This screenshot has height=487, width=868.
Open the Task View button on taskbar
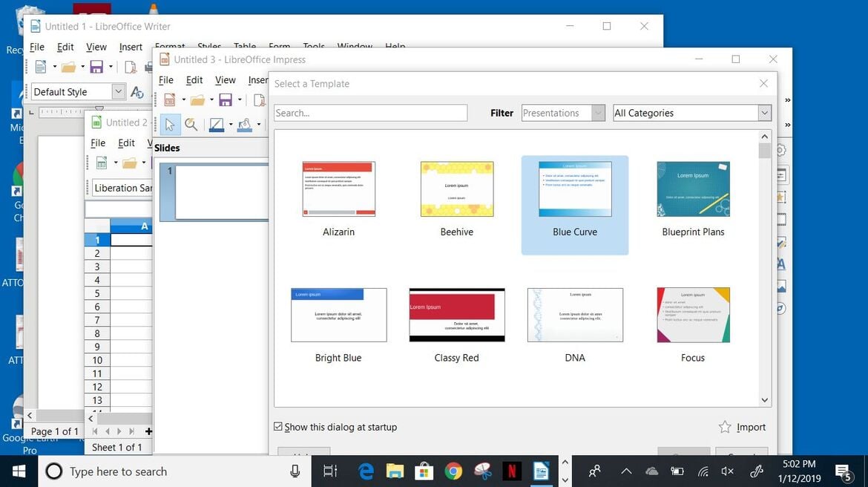coord(330,471)
